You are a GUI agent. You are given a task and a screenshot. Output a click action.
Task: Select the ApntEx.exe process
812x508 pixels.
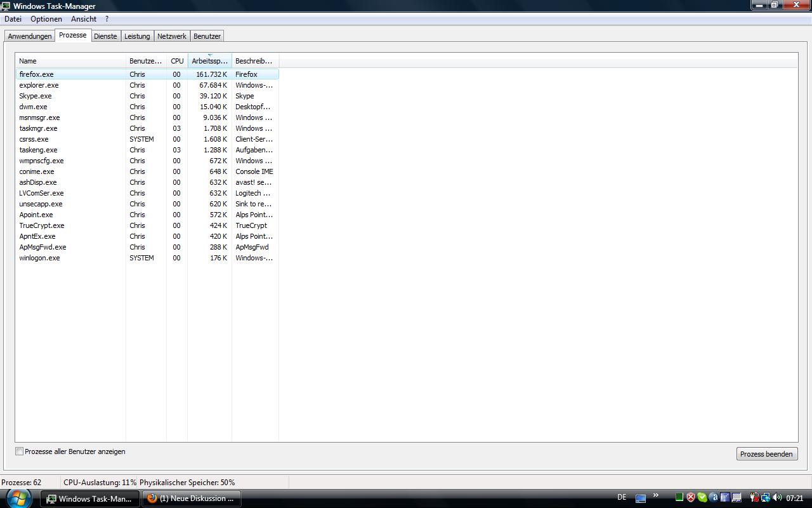147,236
